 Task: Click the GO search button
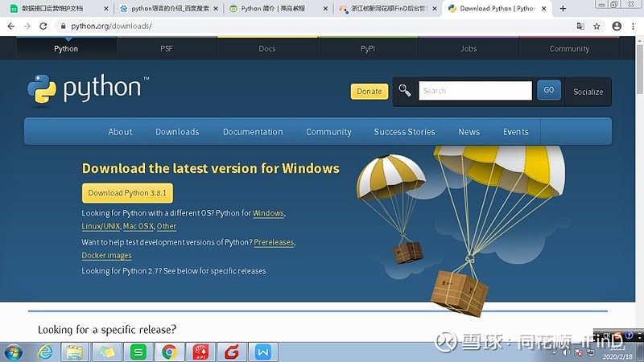pos(549,90)
